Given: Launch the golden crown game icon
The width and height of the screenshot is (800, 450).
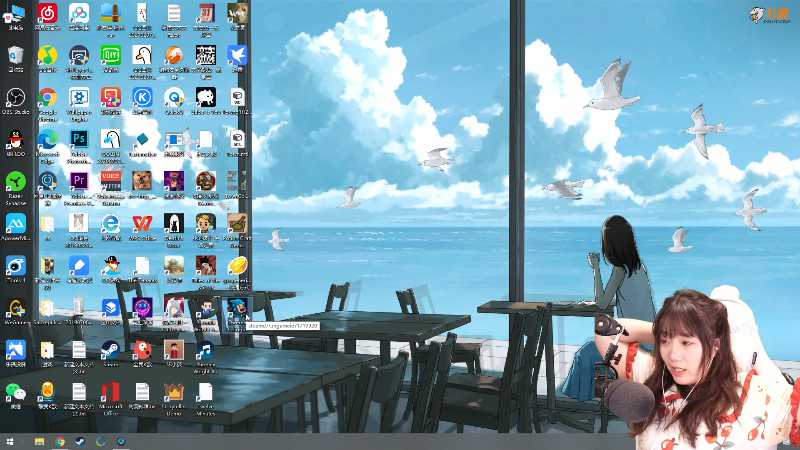Looking at the screenshot, I should pos(174,392).
